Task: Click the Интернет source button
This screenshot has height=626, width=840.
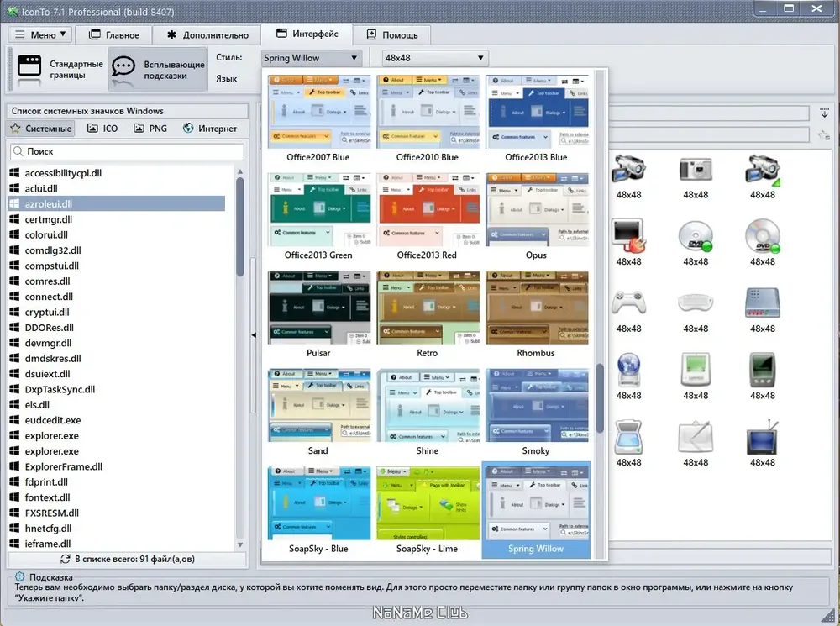Action: [x=210, y=129]
